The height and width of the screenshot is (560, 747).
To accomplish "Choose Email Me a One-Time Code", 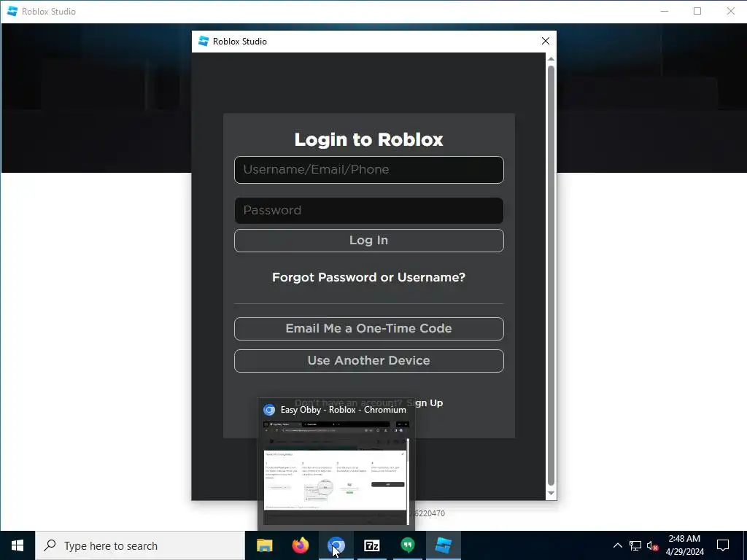I will 368,329.
